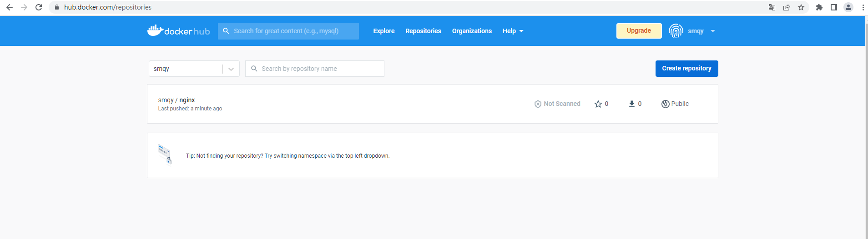The height and width of the screenshot is (239, 868).
Task: Reload the page with the refresh button
Action: (39, 7)
